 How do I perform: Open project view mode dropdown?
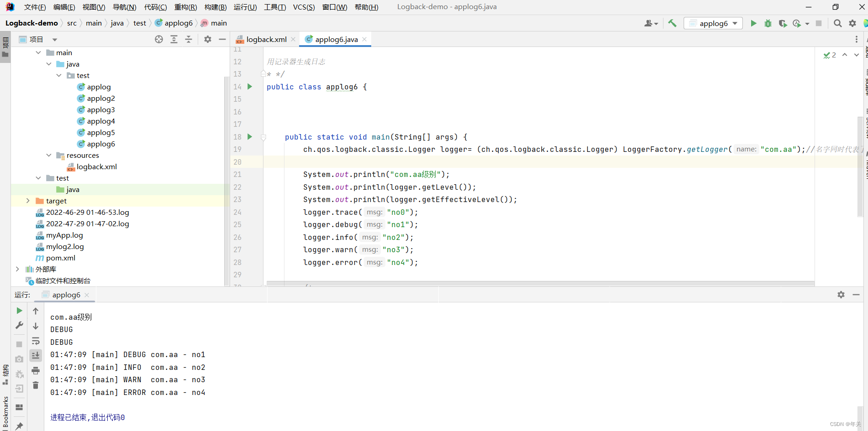(55, 40)
